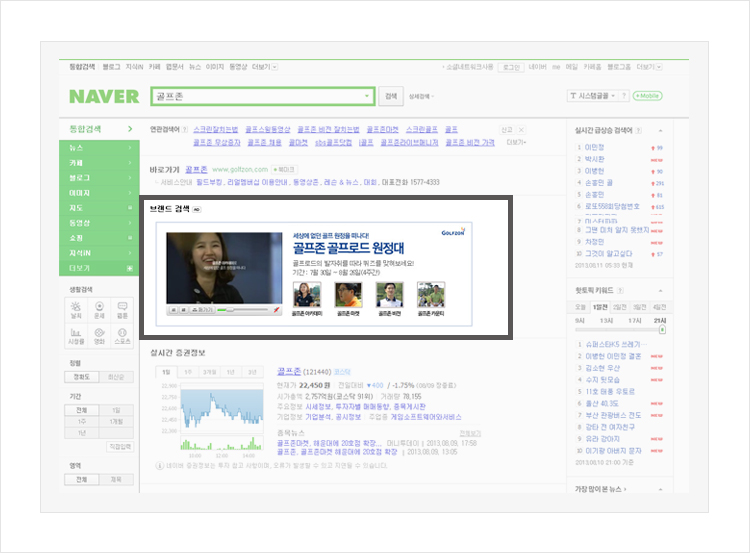Open the 스포츠 sports icon
750x553 pixels.
click(x=122, y=335)
